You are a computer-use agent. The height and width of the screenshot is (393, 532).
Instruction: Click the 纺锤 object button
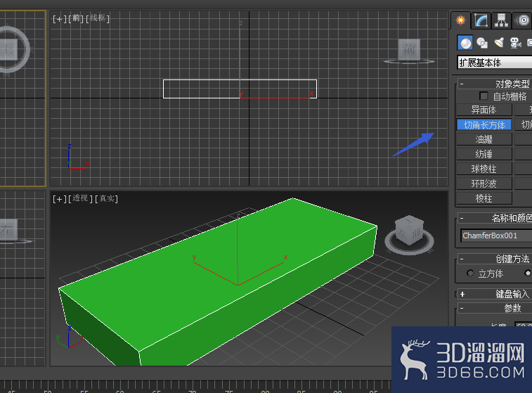coord(484,154)
